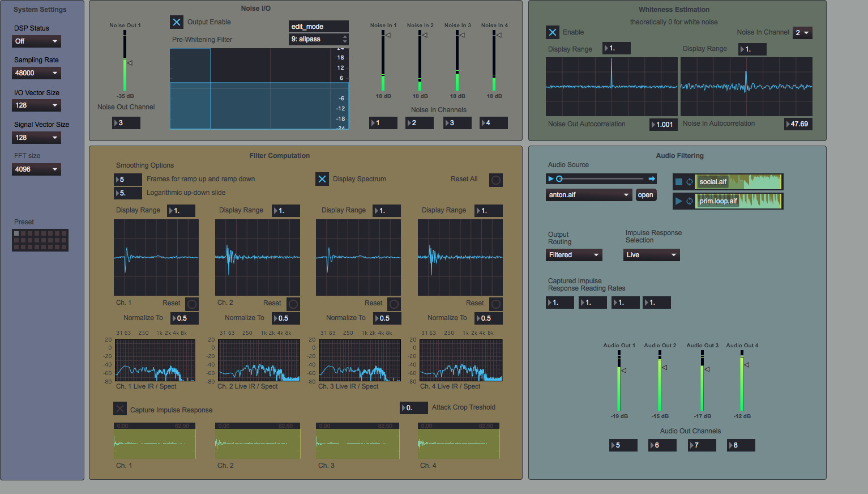Open the Signal Vector Size dropdown

36,138
